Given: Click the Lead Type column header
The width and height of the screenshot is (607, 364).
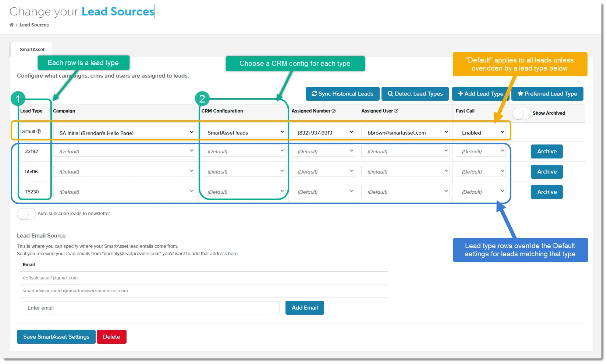Looking at the screenshot, I should [x=31, y=111].
